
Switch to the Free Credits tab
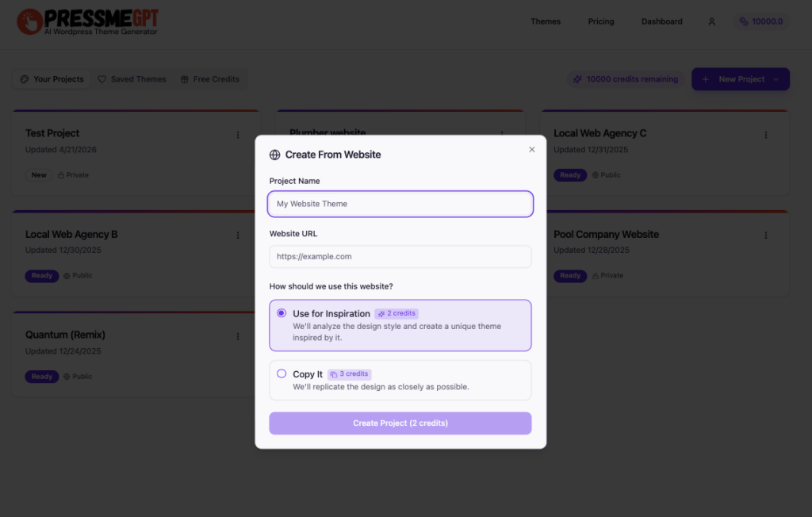tap(209, 79)
